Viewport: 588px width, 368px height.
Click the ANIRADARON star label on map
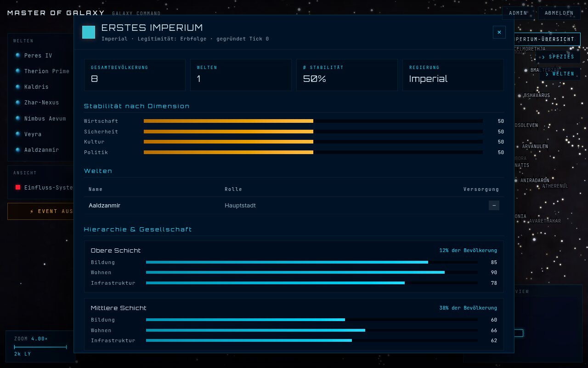(535, 181)
